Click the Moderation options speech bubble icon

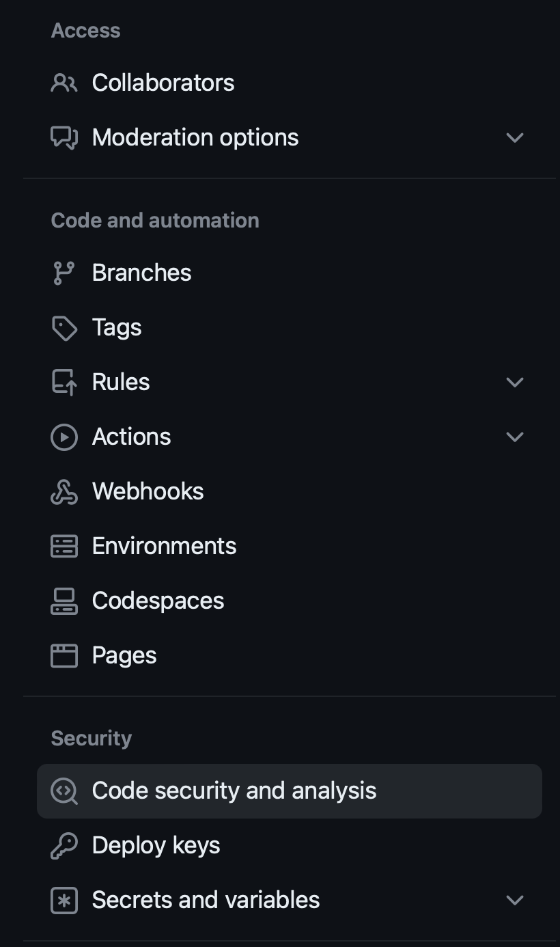coord(64,137)
